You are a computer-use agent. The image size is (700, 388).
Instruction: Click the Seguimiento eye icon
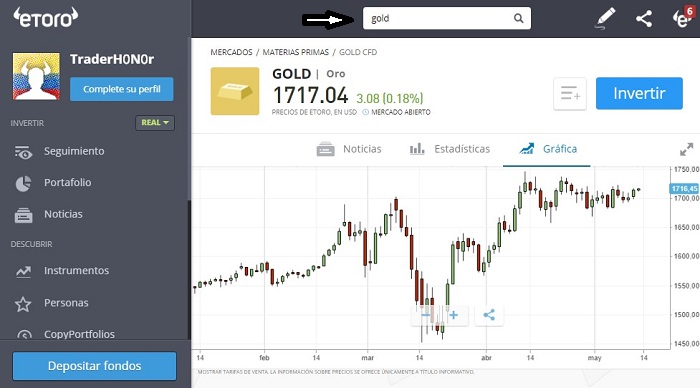click(23, 152)
